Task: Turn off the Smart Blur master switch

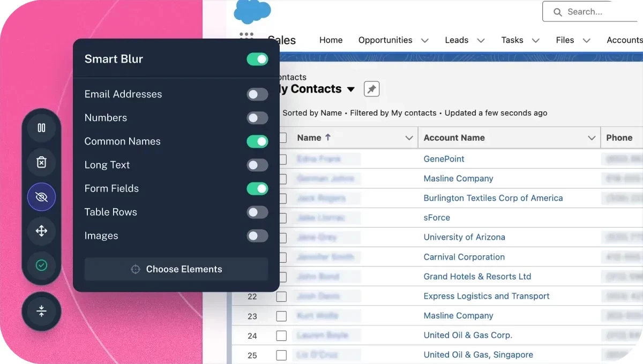Action: coord(257,59)
